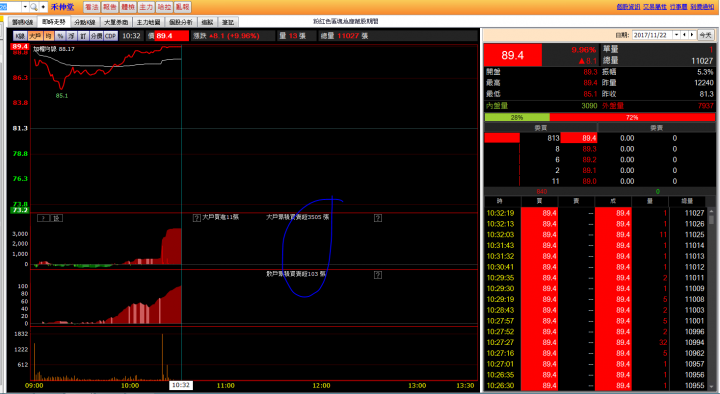Open the 分點K線 tab
The image size is (720, 394).
[85, 22]
